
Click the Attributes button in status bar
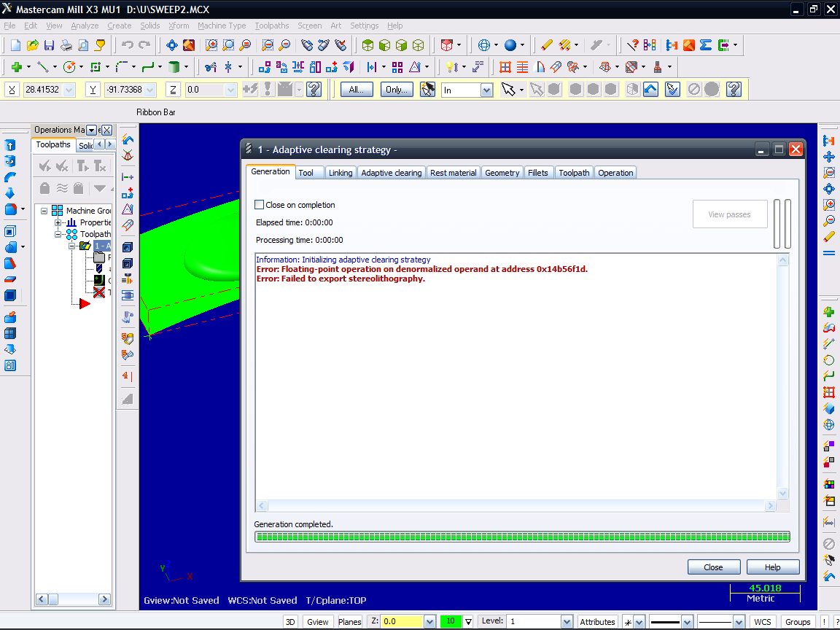(597, 622)
